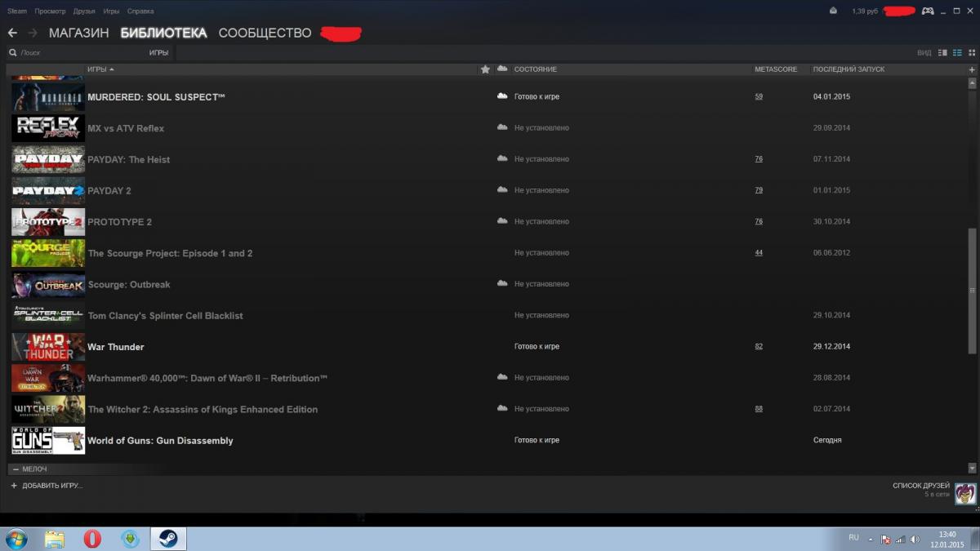
Task: Go to the БИБЛИОТЕКА tab
Action: point(163,33)
